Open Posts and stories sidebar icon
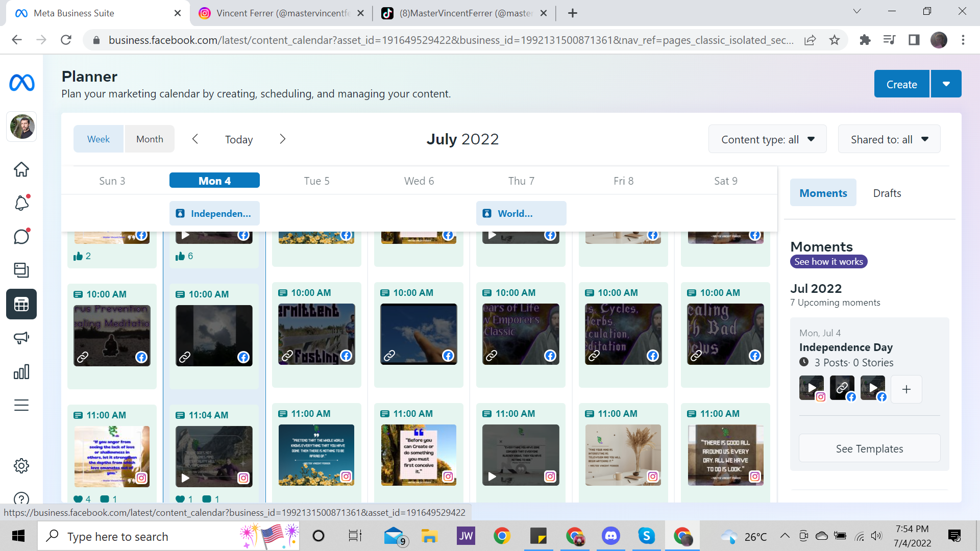 (x=21, y=270)
